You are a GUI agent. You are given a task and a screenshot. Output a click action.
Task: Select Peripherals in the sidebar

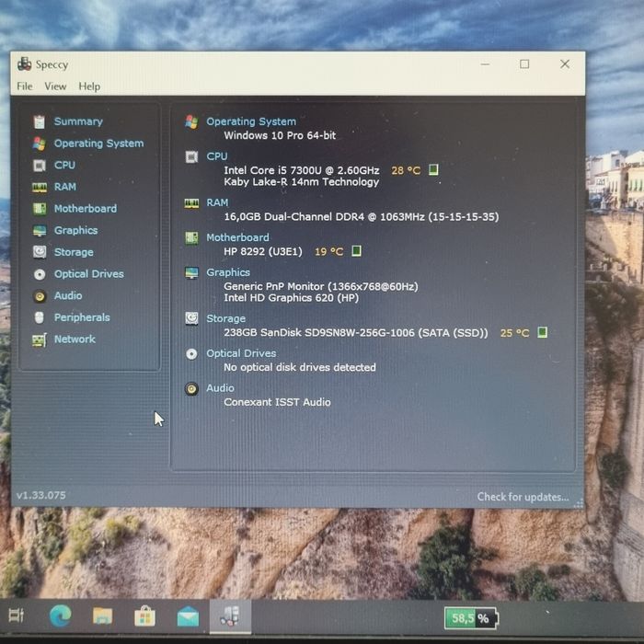82,317
